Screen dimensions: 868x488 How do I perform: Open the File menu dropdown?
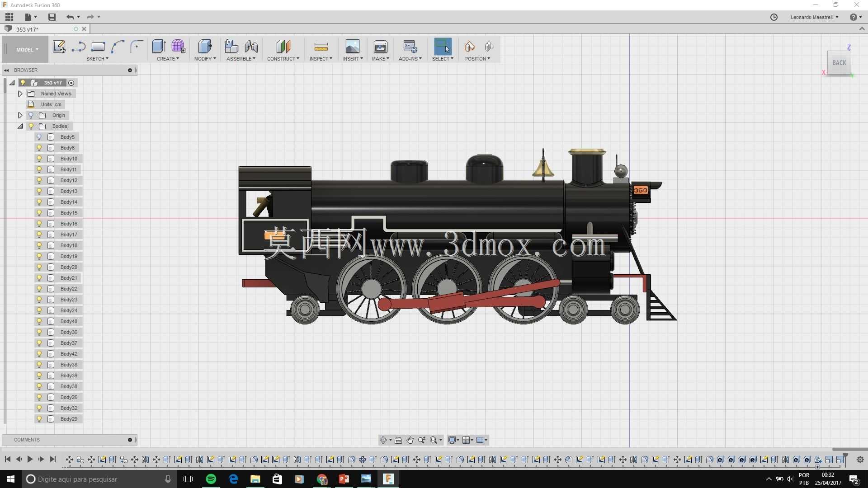pos(30,17)
